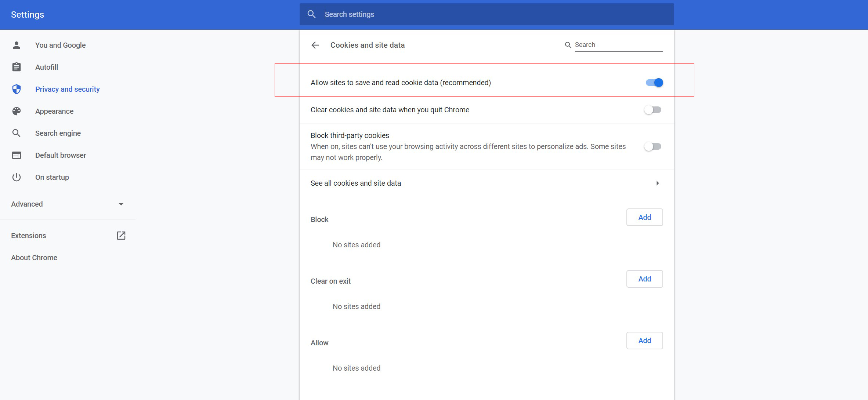Open Appearance settings
Viewport: 868px width, 400px height.
[x=54, y=111]
